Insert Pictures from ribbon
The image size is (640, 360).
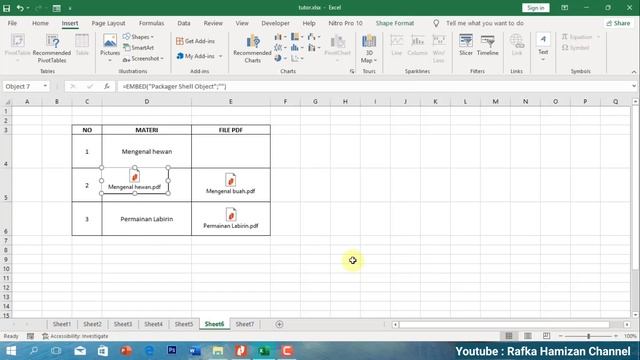click(110, 48)
